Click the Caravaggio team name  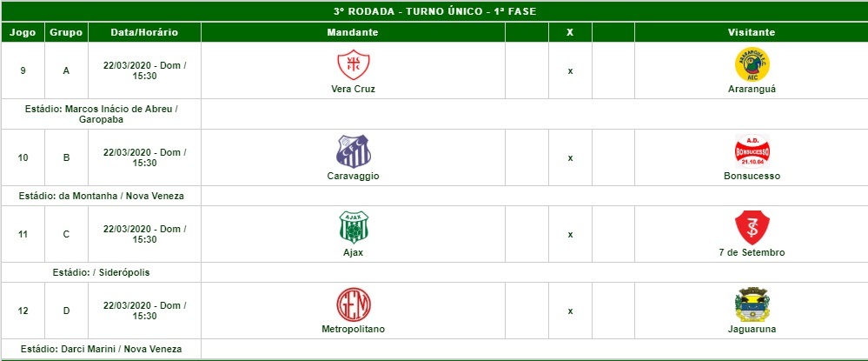click(353, 176)
